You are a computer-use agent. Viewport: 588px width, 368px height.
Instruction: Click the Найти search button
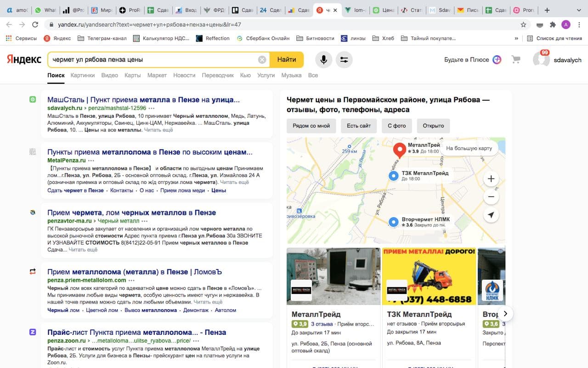point(287,59)
